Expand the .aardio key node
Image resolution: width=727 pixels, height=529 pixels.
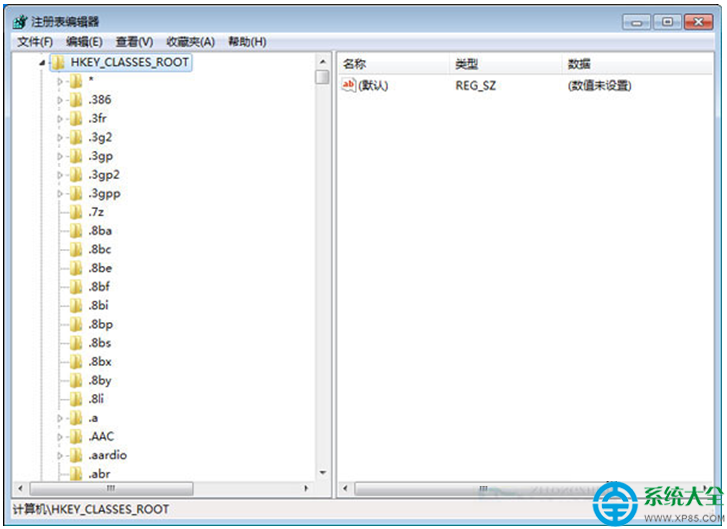pyautogui.click(x=60, y=456)
